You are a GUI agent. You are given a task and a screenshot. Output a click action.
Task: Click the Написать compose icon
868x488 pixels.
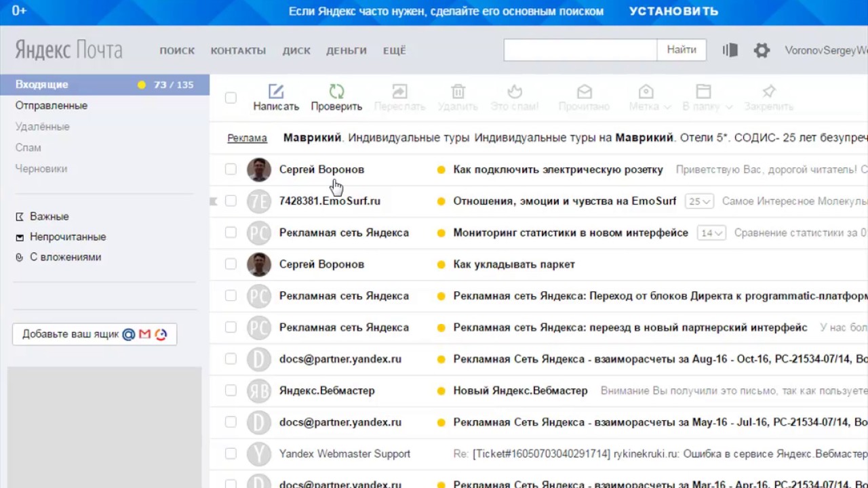click(275, 91)
